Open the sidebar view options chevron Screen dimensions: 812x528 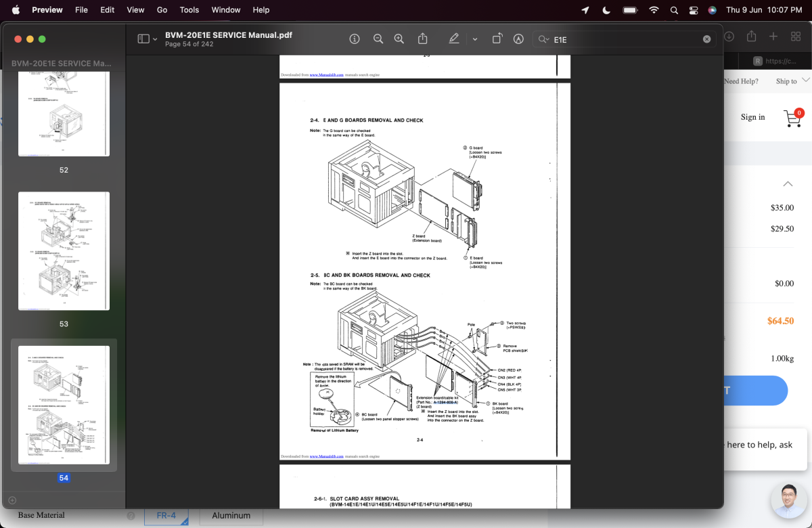coord(155,39)
